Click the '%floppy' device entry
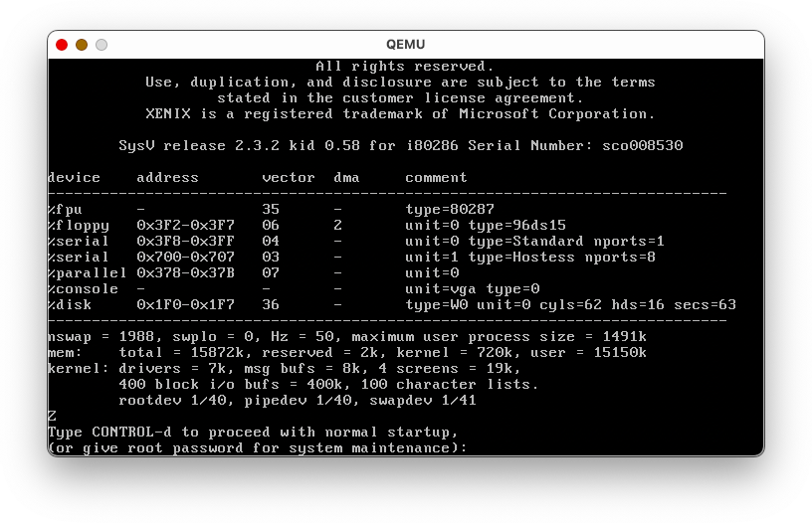Viewport: 812px width, 523px height. tap(79, 226)
